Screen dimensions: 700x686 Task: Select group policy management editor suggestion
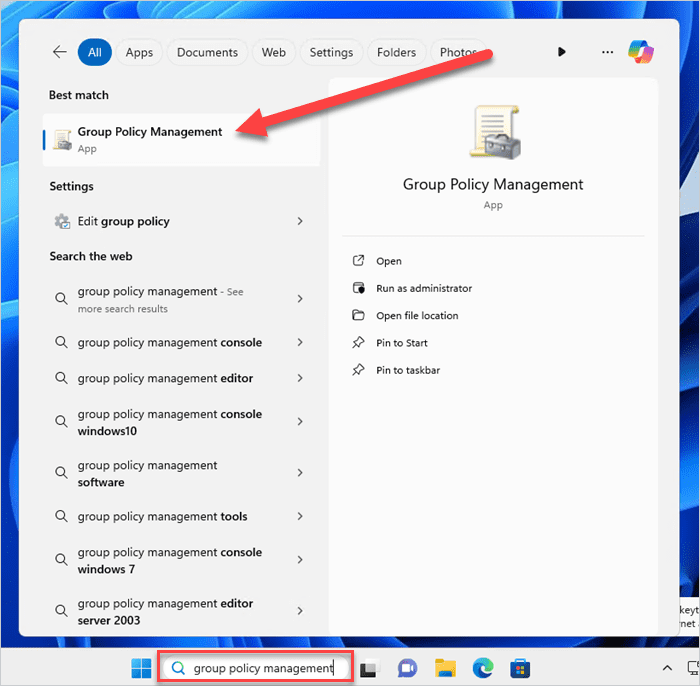pyautogui.click(x=181, y=378)
